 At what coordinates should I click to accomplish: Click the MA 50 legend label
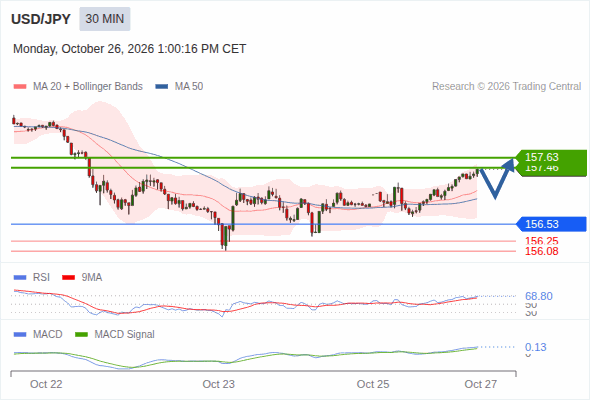click(x=189, y=87)
